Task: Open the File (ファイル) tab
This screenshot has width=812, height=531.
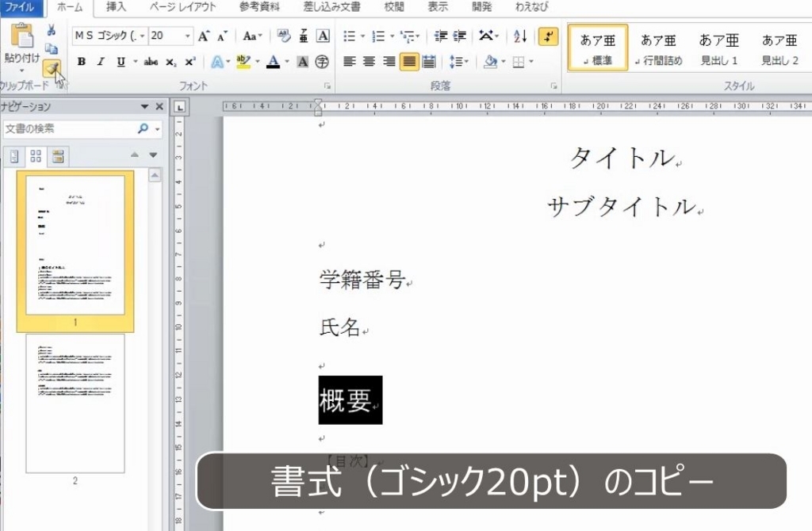Action: pyautogui.click(x=21, y=6)
